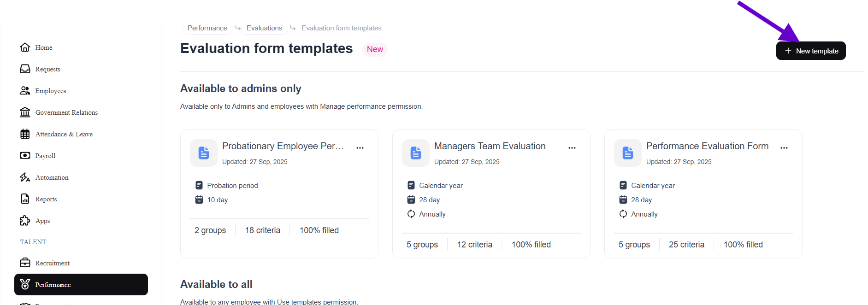Navigate to Performance breadcrumb link
This screenshot has width=868, height=305.
(207, 28)
